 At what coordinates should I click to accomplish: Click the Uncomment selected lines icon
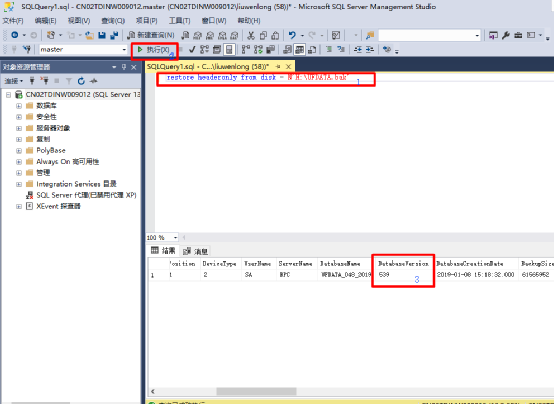(341, 49)
